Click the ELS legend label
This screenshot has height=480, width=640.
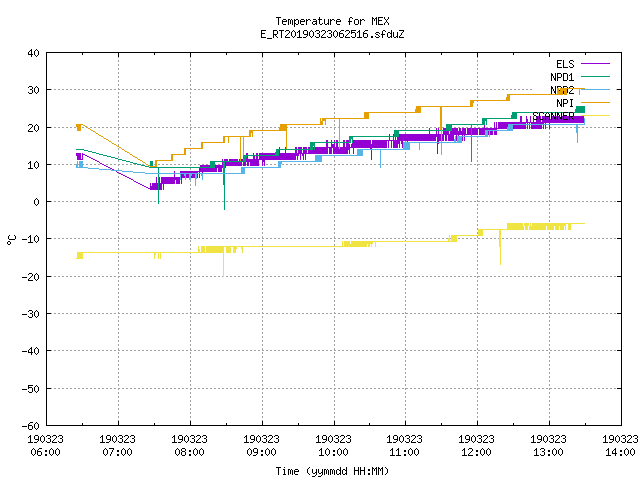565,64
